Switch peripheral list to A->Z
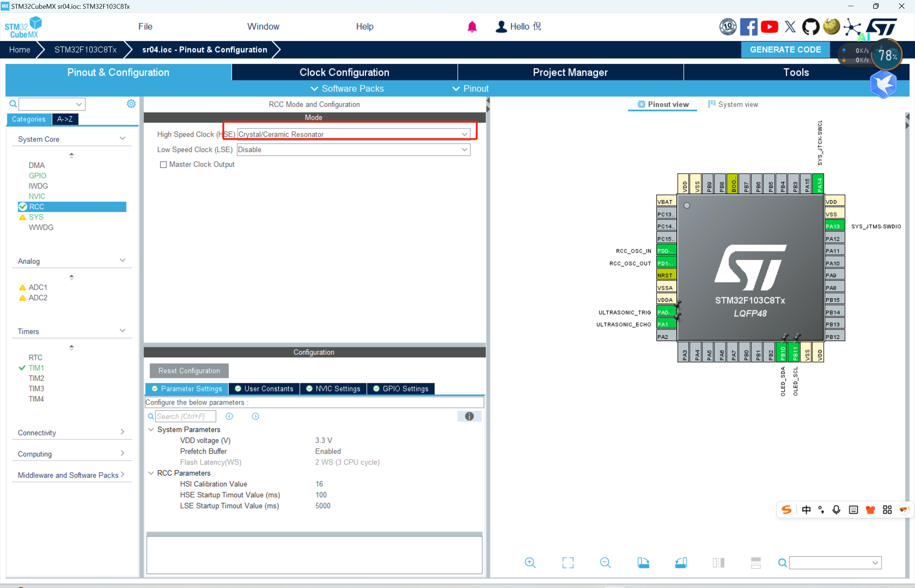The width and height of the screenshot is (915, 588). 65,119
